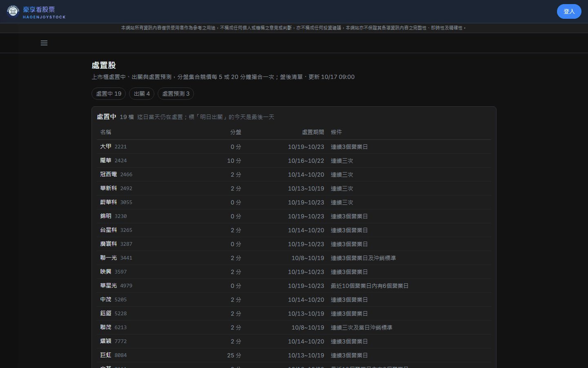Select stock 聯茂 6213
The height and width of the screenshot is (368, 588).
pos(114,327)
